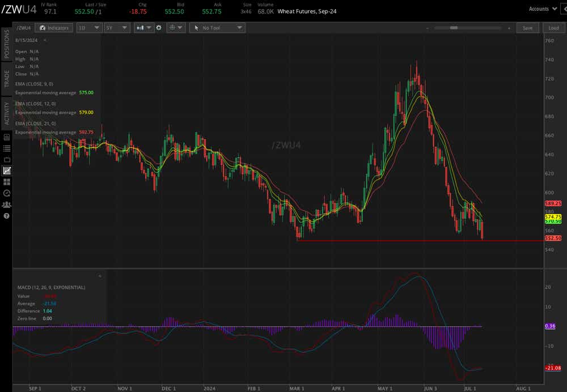Expand the No Tool drawing dropdown

pos(217,28)
